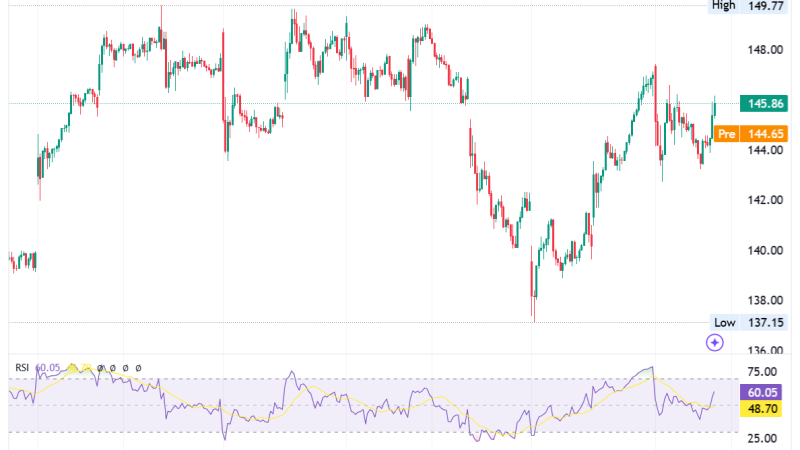
Task: Select the RSI indicator title in legend
Action: coord(22,367)
